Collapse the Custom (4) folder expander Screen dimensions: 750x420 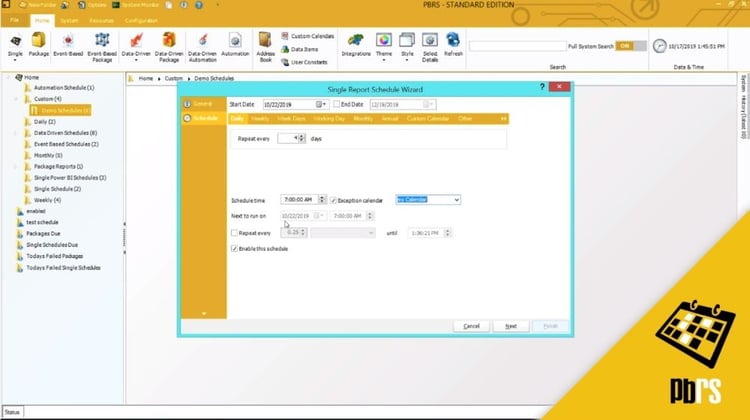(16, 99)
